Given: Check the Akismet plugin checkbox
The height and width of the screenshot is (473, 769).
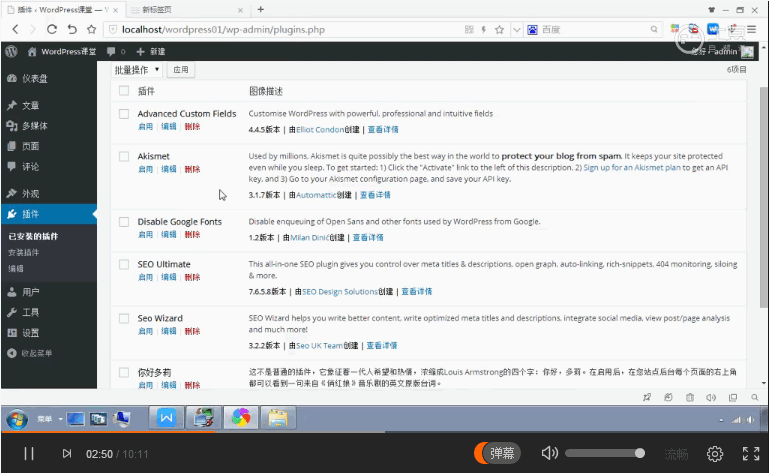Looking at the screenshot, I should coord(124,157).
